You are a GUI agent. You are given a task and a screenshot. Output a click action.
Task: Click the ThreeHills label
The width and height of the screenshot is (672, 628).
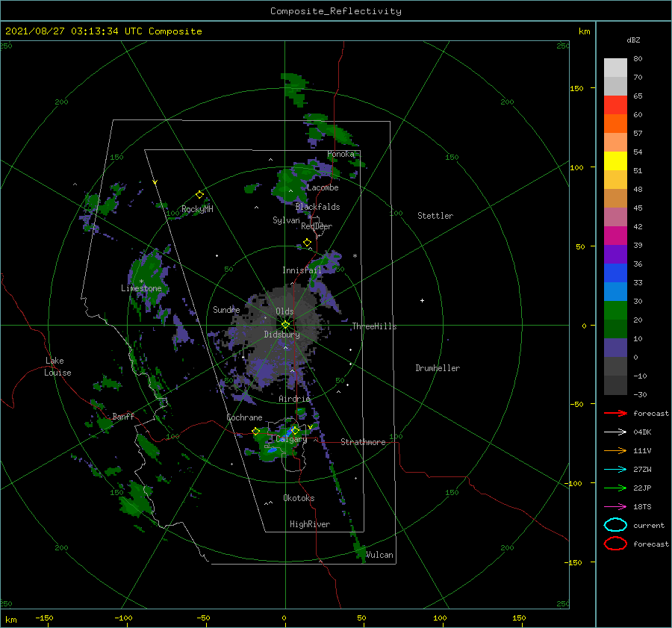click(375, 326)
